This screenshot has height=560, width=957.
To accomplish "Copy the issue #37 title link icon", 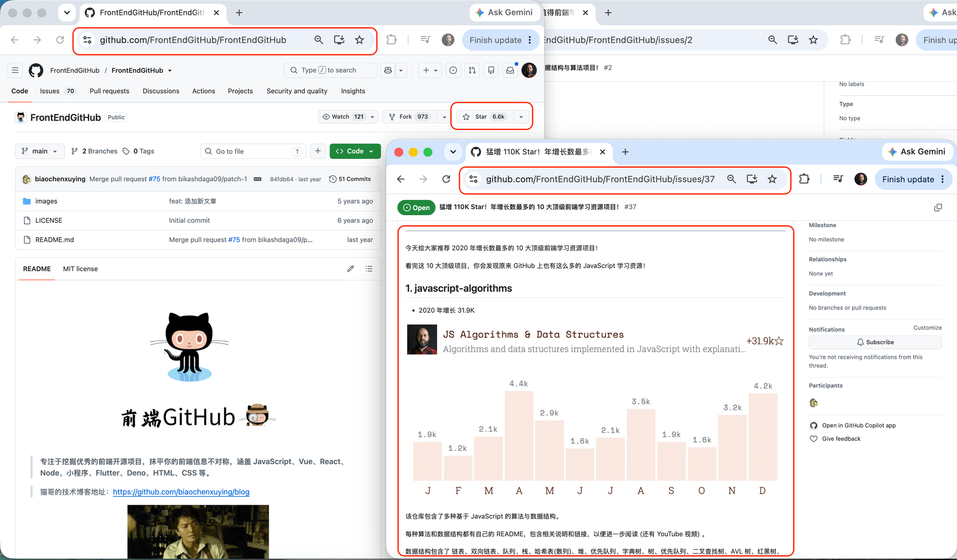I will (938, 207).
